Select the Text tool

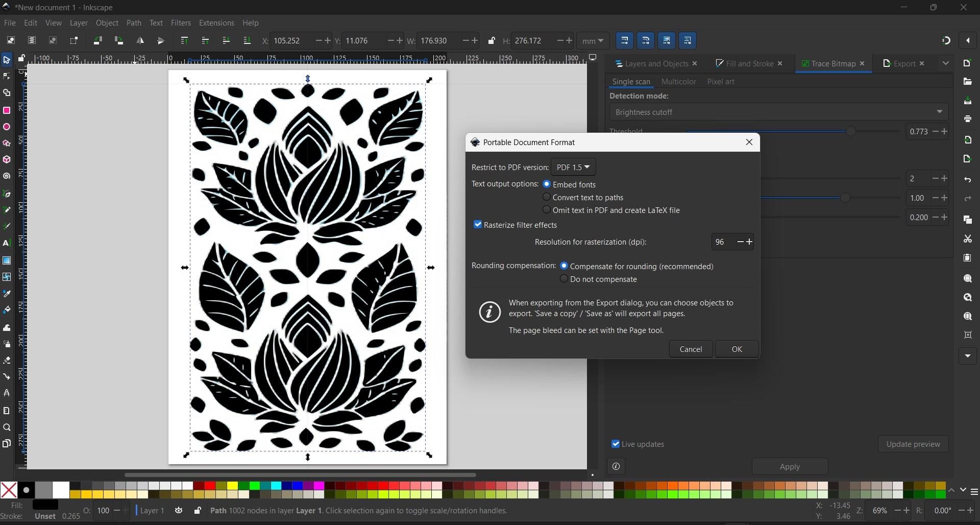(7, 243)
